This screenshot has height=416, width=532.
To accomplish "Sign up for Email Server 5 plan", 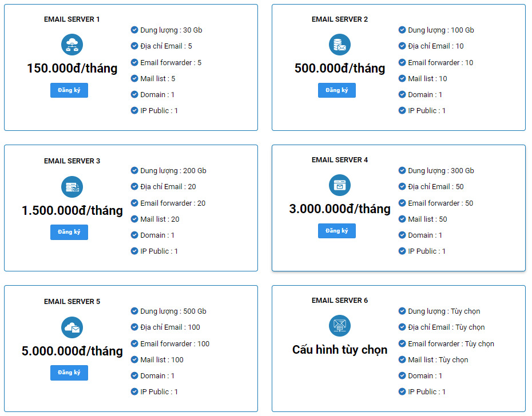I will [x=69, y=373].
